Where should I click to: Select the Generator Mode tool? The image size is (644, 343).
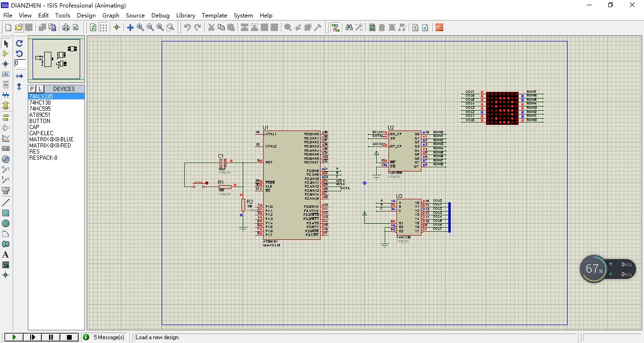pyautogui.click(x=6, y=159)
